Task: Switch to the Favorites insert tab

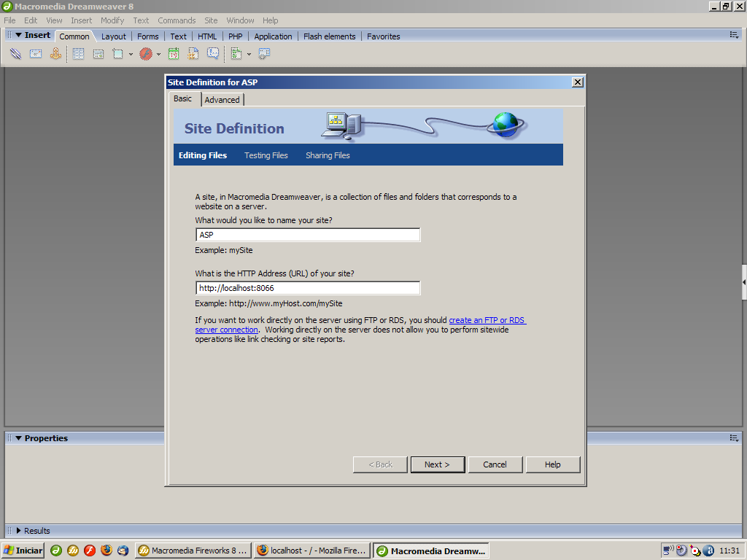Action: (x=384, y=36)
